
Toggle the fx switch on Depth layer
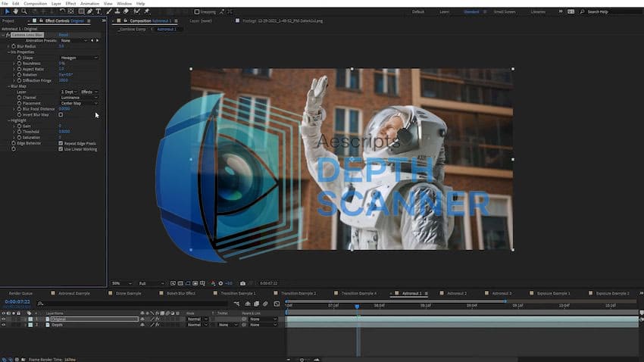coord(158,325)
